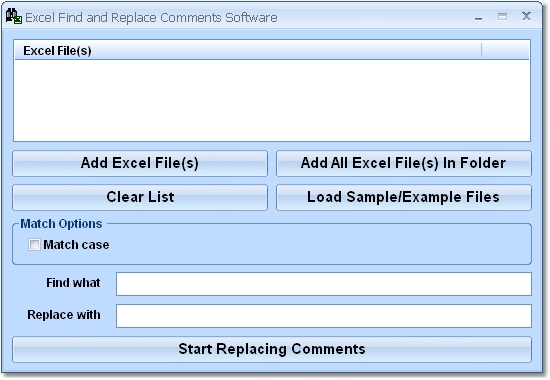Focus the Find what text field
The image size is (550, 380).
(324, 284)
